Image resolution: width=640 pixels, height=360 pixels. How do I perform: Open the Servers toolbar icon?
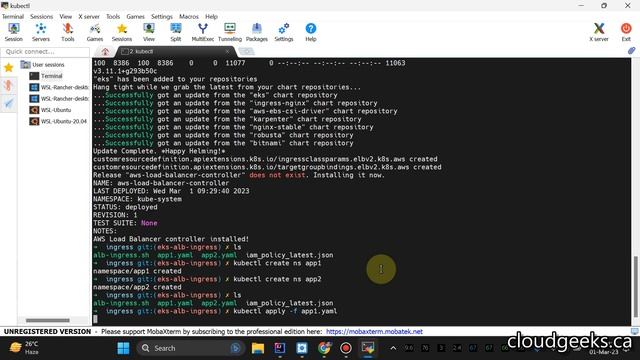pos(41,32)
